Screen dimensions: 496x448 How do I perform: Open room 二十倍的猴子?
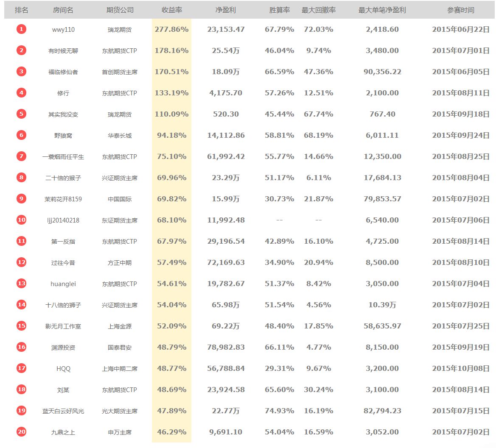(x=63, y=178)
